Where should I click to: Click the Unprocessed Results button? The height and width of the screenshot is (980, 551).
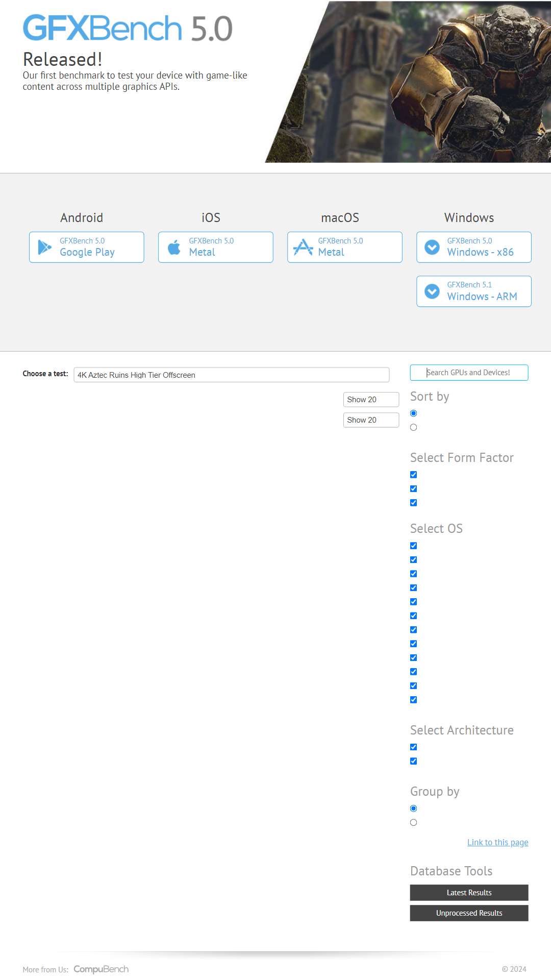click(469, 913)
